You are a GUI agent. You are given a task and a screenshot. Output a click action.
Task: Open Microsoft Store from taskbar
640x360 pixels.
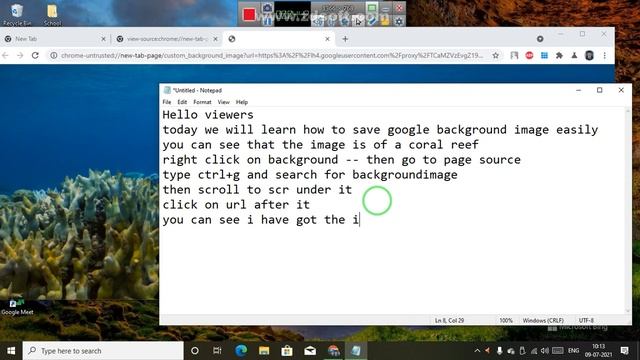(x=287, y=351)
